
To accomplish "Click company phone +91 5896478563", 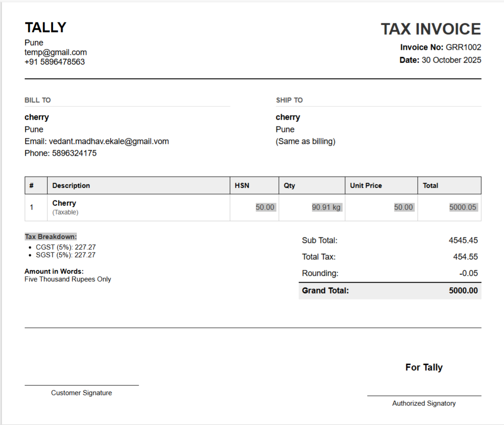I will click(55, 62).
